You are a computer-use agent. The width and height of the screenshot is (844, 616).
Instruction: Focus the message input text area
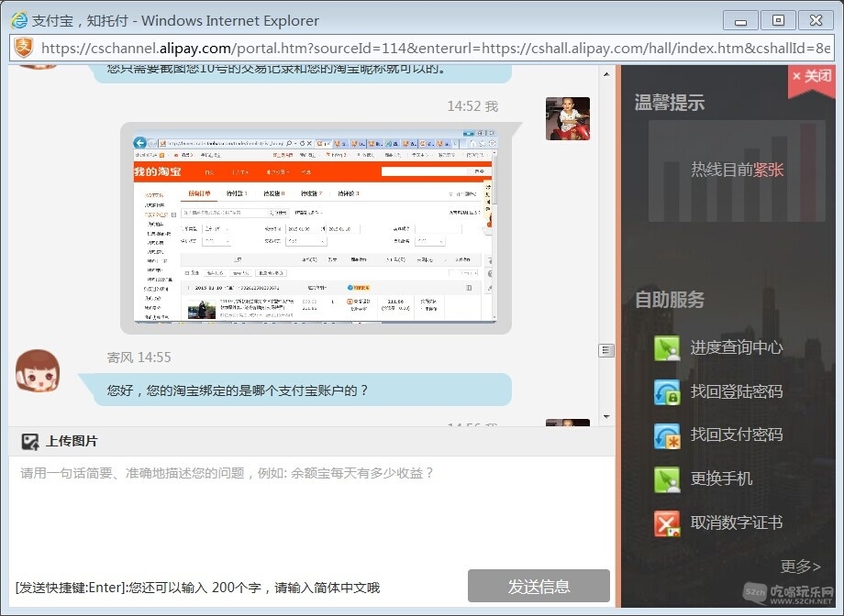click(312, 511)
